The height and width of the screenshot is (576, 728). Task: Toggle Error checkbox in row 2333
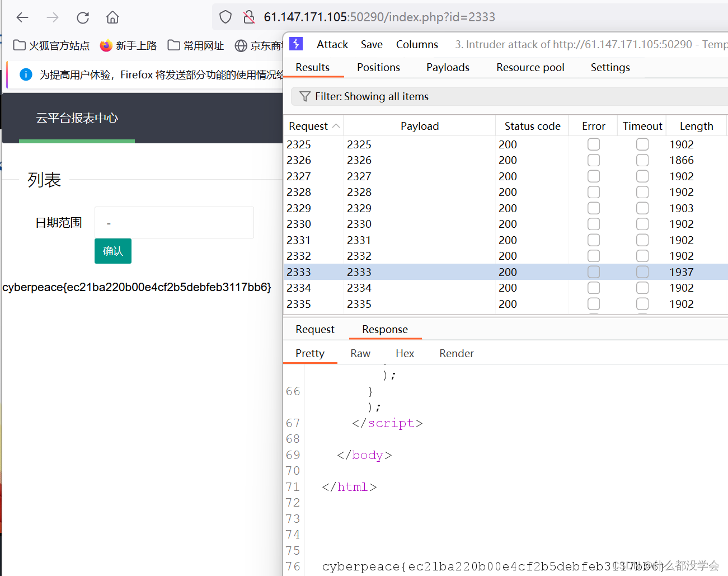click(594, 272)
